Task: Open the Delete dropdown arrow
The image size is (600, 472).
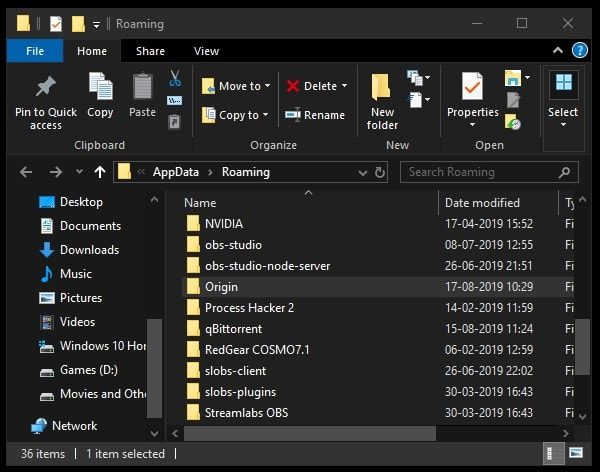Action: pyautogui.click(x=344, y=86)
